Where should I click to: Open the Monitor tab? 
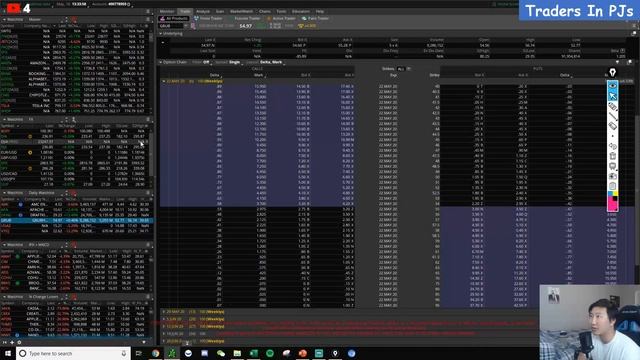tap(167, 11)
